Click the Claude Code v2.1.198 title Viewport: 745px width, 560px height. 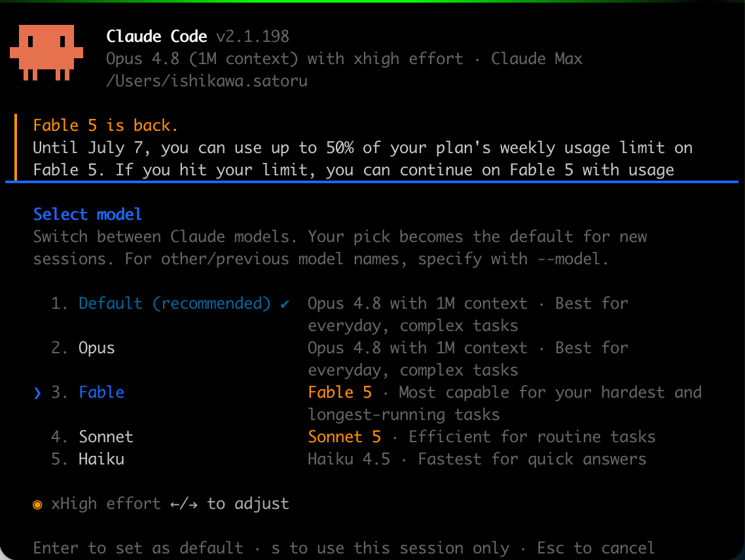(198, 37)
